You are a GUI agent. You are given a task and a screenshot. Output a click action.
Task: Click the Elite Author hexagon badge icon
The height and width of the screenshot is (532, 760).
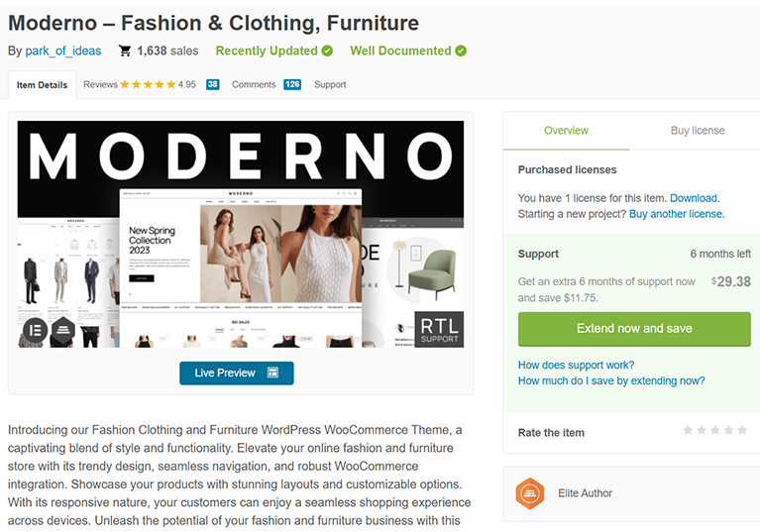point(530,493)
